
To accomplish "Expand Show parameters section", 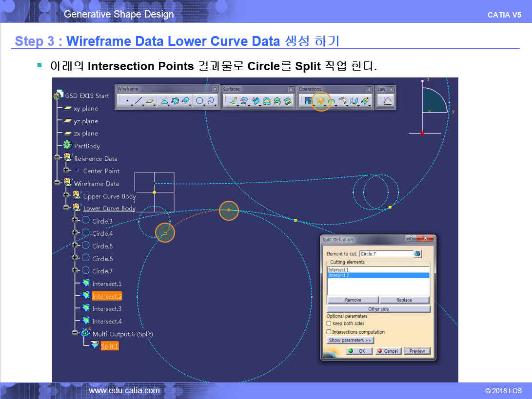I will (x=350, y=341).
